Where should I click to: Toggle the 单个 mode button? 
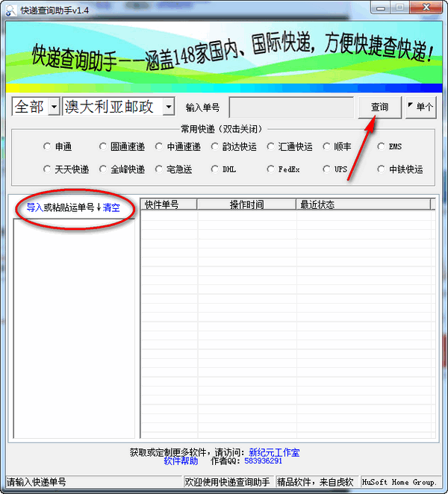point(421,107)
